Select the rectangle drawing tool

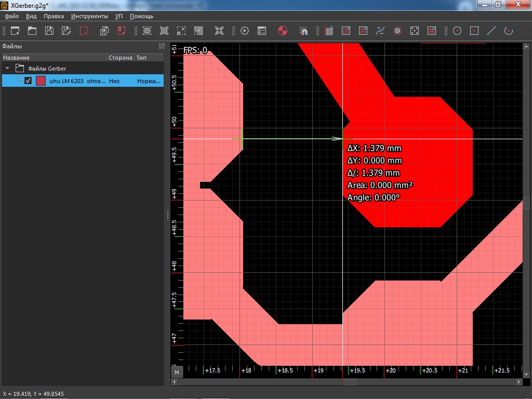(474, 31)
